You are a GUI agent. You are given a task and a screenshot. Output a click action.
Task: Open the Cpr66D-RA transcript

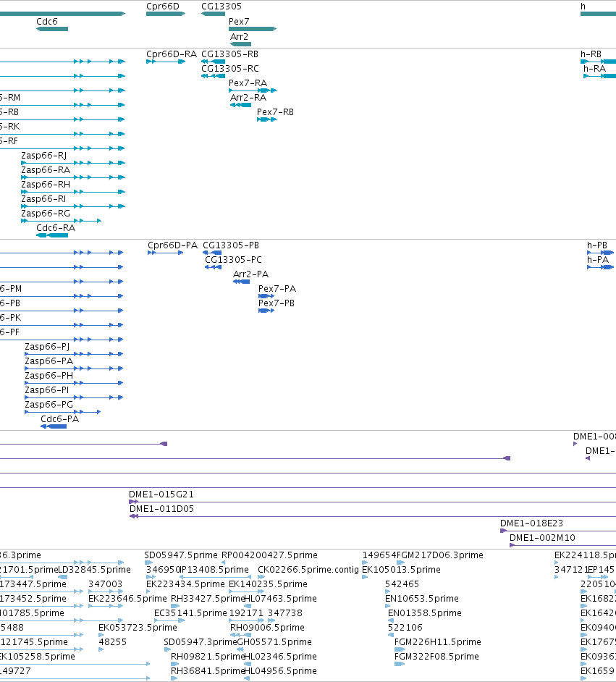166,62
